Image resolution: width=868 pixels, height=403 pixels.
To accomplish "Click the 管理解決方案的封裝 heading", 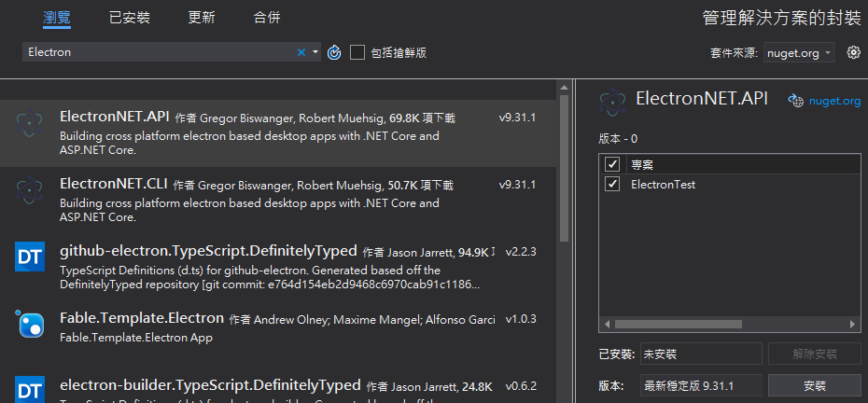I will pyautogui.click(x=781, y=19).
